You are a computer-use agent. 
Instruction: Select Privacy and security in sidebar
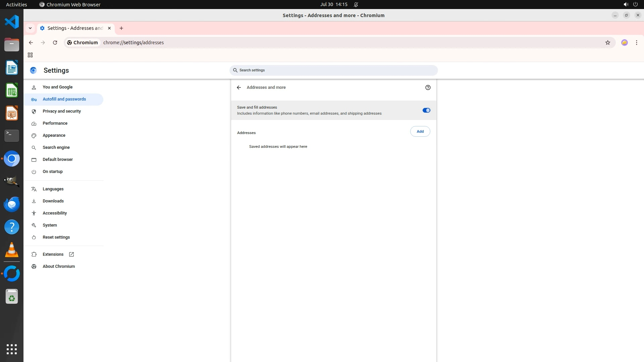[62, 111]
